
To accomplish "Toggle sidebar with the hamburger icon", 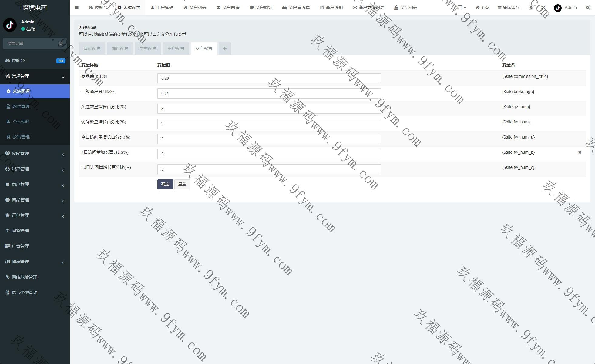I will [x=76, y=8].
